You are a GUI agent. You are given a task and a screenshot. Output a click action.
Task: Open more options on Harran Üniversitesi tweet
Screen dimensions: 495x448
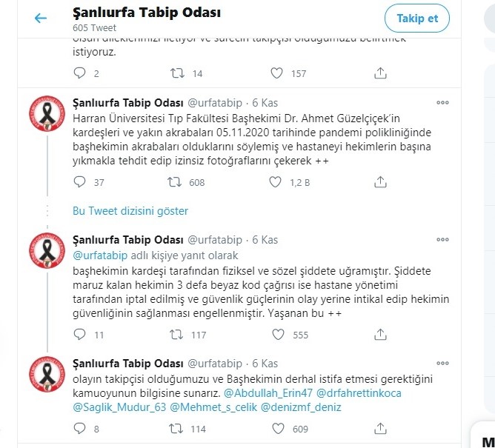click(442, 102)
